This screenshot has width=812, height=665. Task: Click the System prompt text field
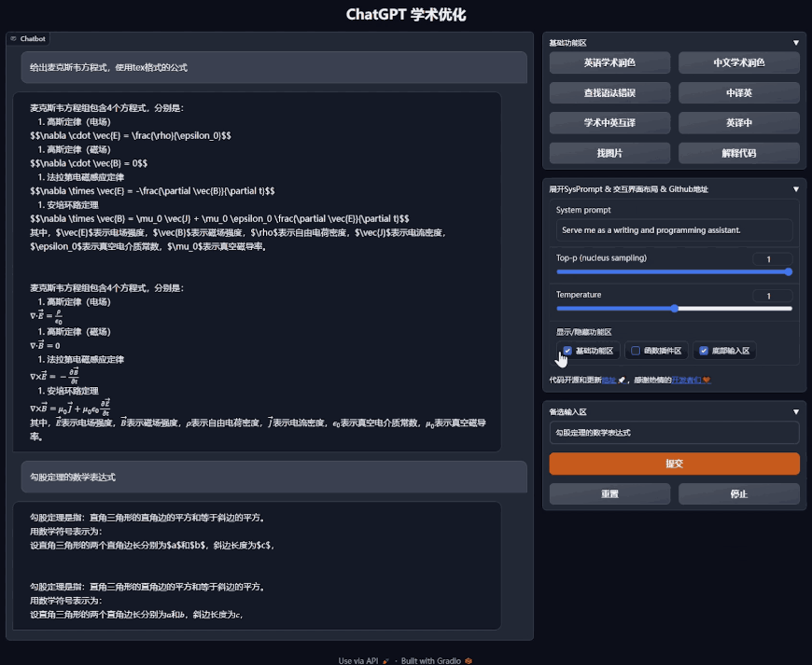[x=674, y=230]
